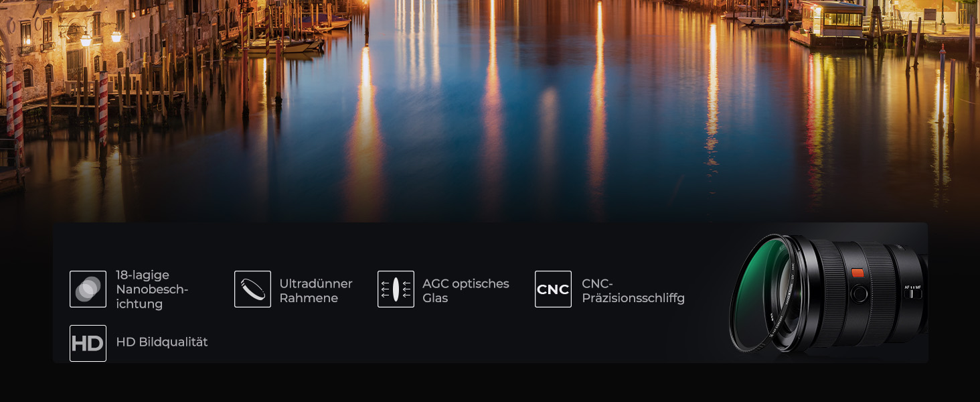Viewport: 980px width, 402px height.
Task: Click the round button on the lens barrel
Action: pyautogui.click(x=859, y=293)
